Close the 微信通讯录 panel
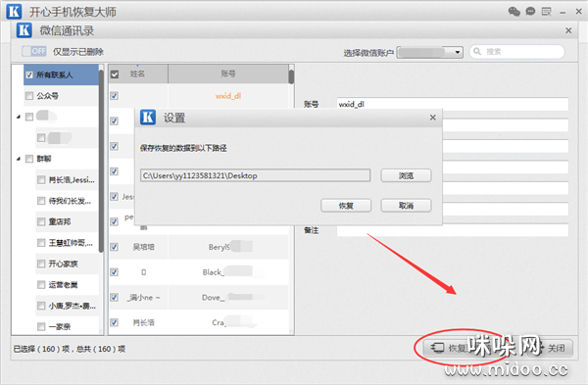Viewport: 588px width, 385px height. pos(568,30)
